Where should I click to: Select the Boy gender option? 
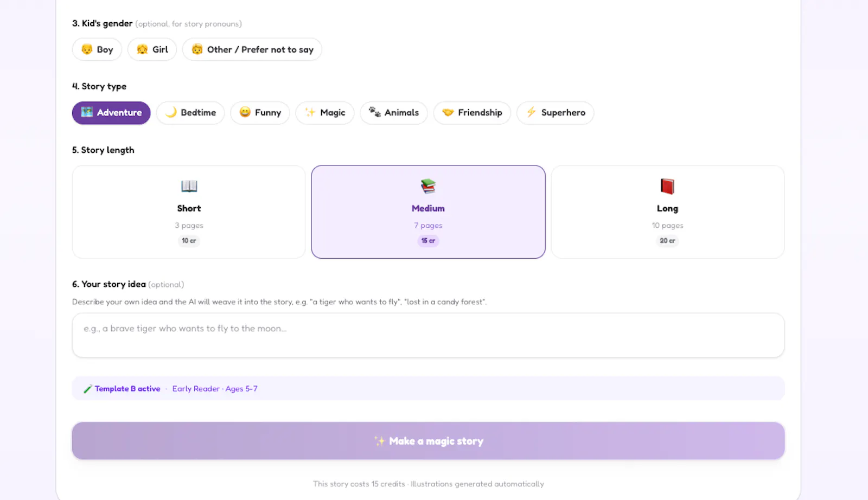click(x=97, y=49)
